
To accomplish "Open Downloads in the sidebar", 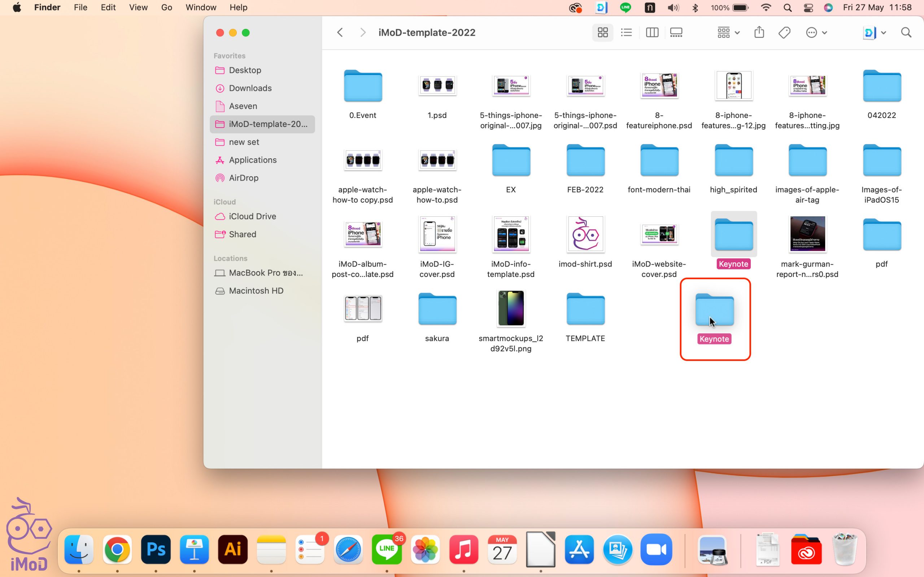I will tap(250, 88).
